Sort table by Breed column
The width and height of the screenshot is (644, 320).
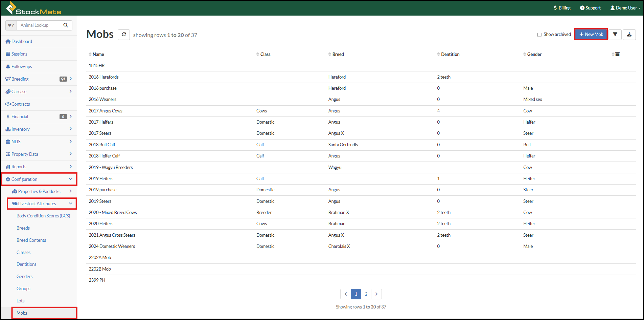pos(338,54)
